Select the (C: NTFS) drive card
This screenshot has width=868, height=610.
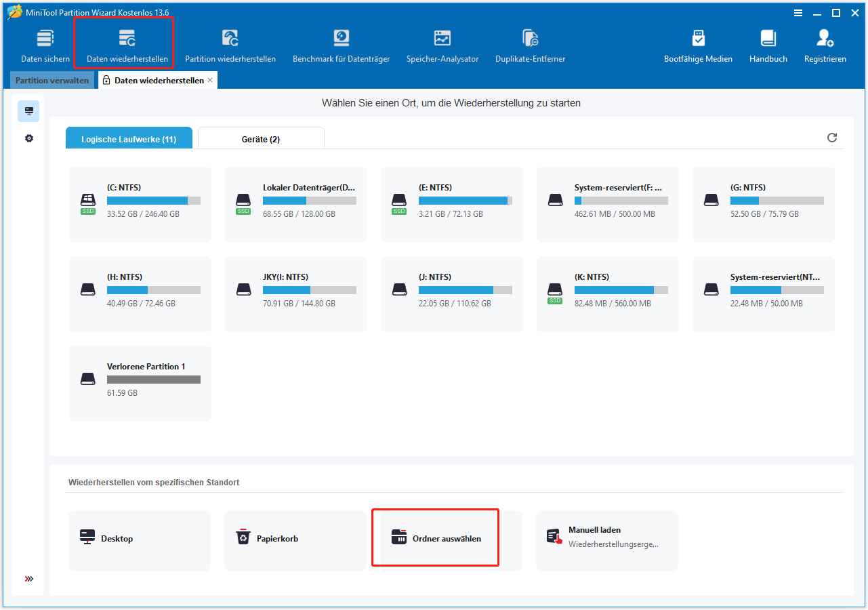click(x=140, y=205)
